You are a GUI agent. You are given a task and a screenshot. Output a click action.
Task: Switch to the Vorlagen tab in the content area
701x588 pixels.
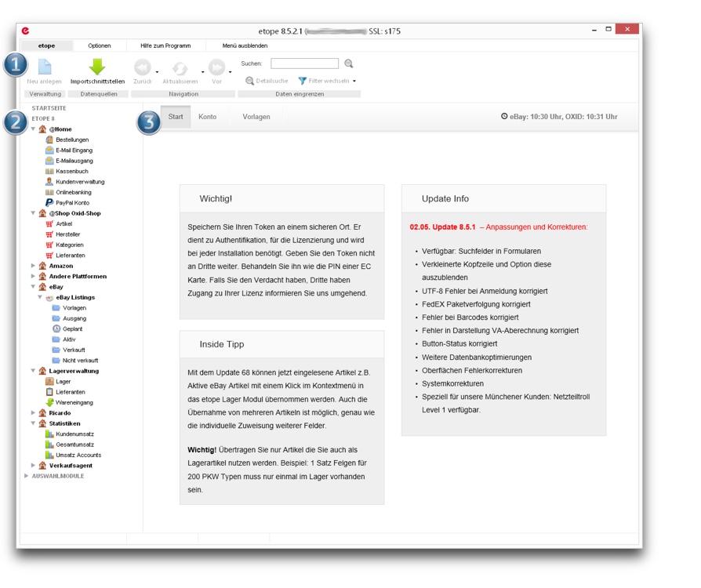tap(256, 117)
